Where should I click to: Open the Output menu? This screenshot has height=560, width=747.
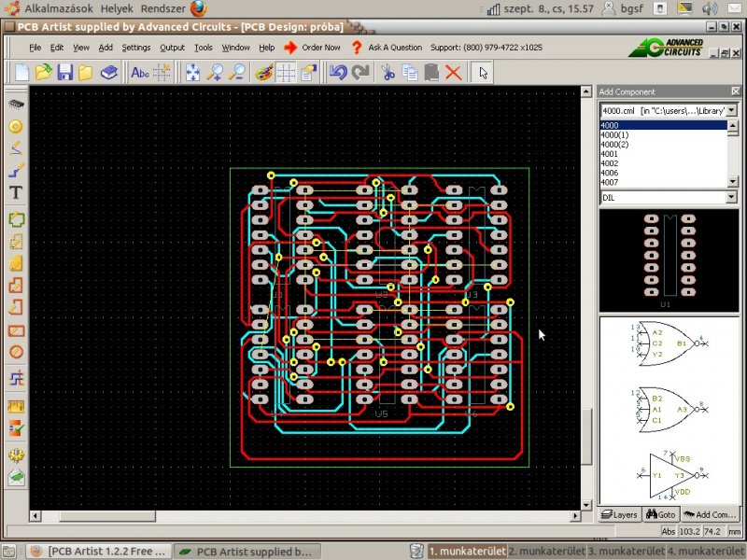[172, 48]
